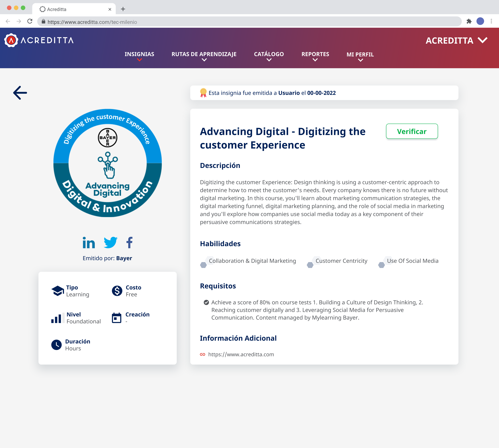Open the ACREDITTA account dropdown arrow
The height and width of the screenshot is (448, 499).
(482, 40)
